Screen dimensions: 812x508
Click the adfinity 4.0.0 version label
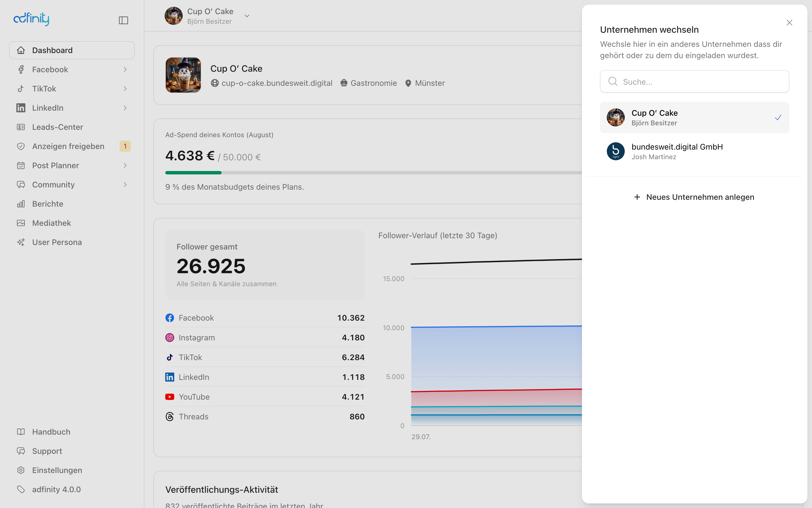(56, 489)
